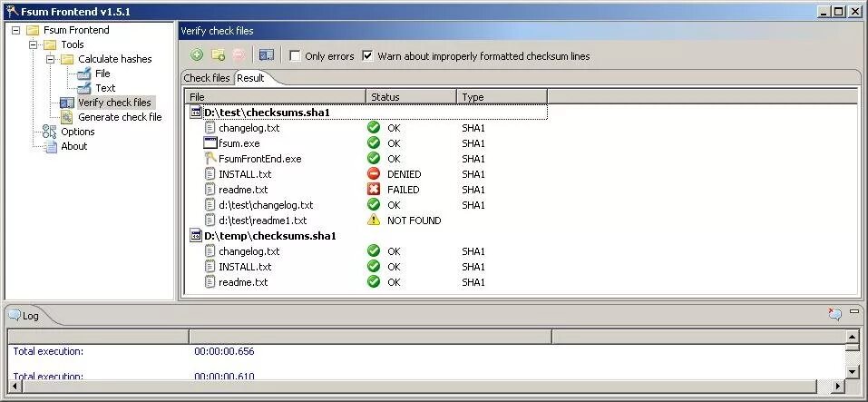This screenshot has height=402, width=868.
Task: Switch to the Check files tab
Action: click(x=207, y=78)
